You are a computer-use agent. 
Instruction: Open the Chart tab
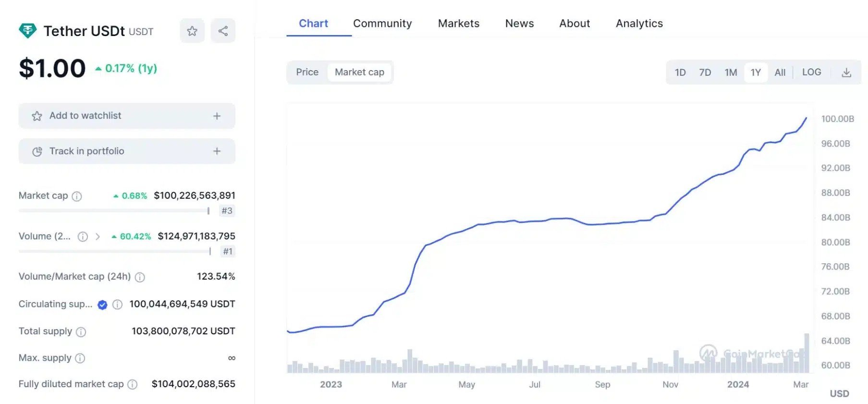tap(314, 24)
